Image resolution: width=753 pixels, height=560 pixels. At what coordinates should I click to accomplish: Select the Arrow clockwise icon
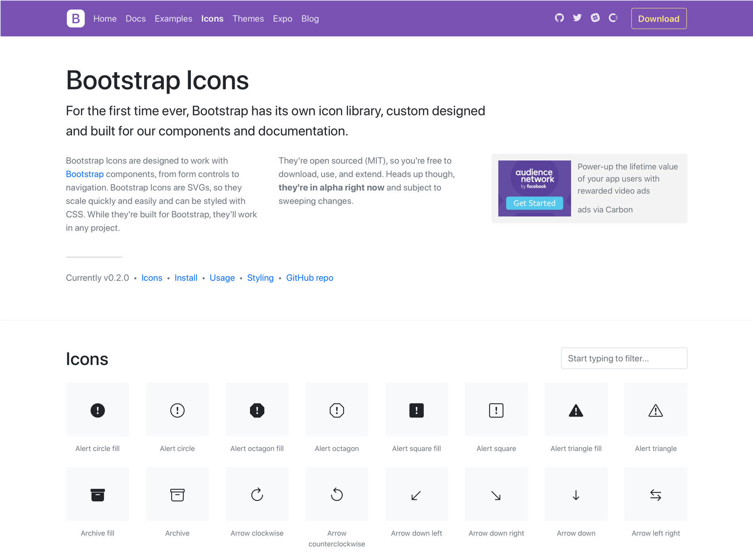click(257, 494)
